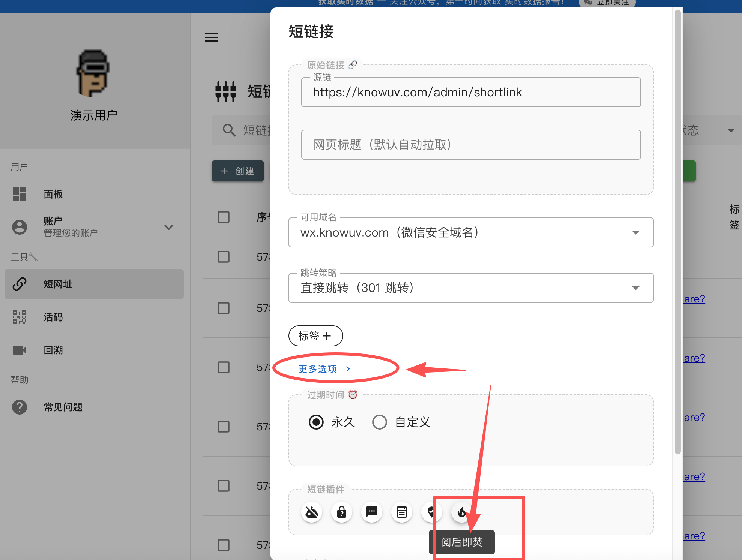Click the 网页标题 input field
The height and width of the screenshot is (560, 742).
click(x=471, y=145)
